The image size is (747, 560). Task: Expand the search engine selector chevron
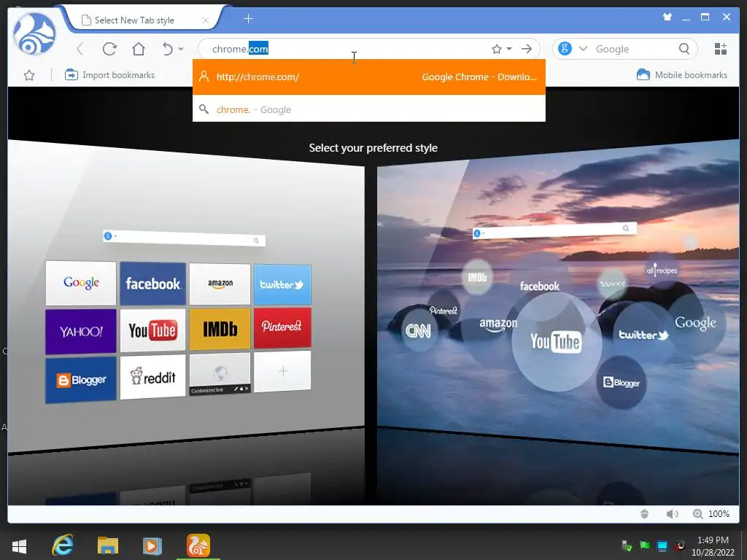pos(583,49)
